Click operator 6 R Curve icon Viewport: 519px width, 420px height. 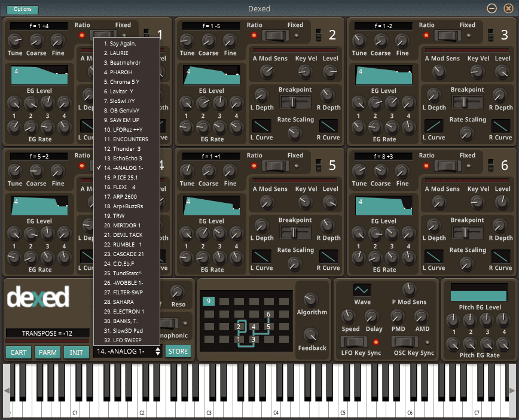501,257
